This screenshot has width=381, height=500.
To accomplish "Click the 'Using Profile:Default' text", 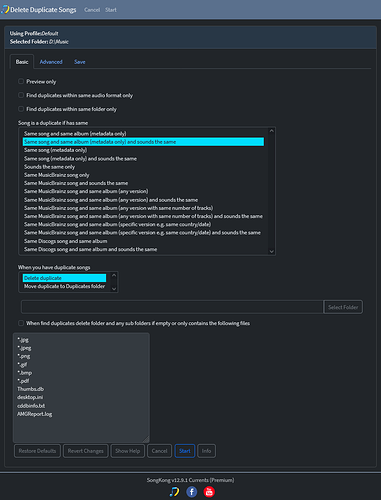I will pyautogui.click(x=34, y=33).
